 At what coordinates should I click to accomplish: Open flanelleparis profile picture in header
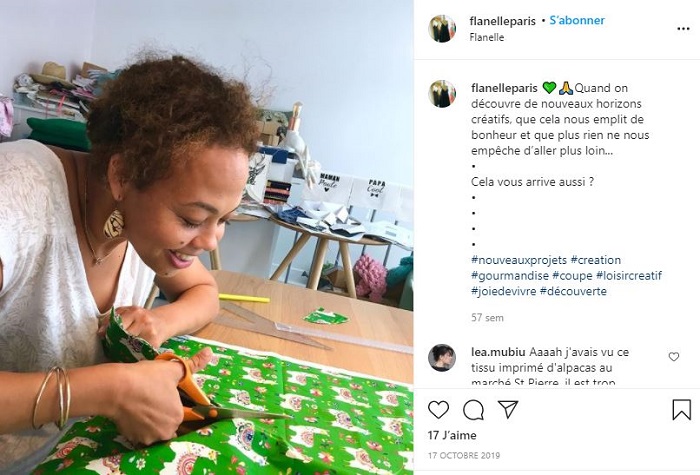(442, 28)
